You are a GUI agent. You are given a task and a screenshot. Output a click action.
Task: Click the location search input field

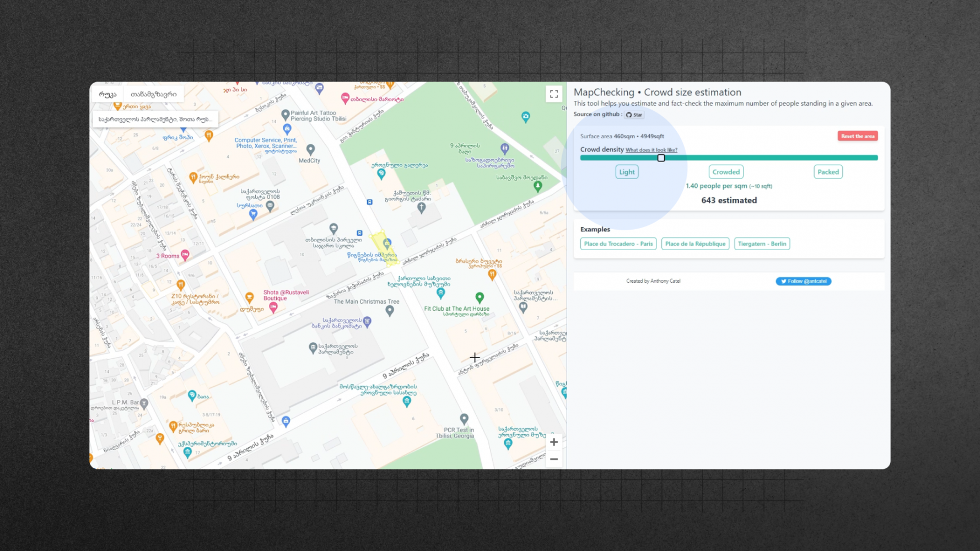(x=155, y=119)
